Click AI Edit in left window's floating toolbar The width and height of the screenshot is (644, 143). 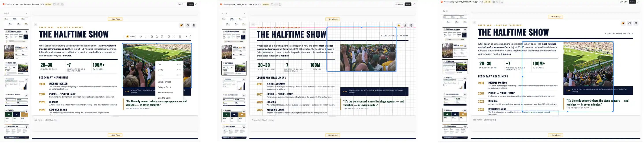[131, 36]
